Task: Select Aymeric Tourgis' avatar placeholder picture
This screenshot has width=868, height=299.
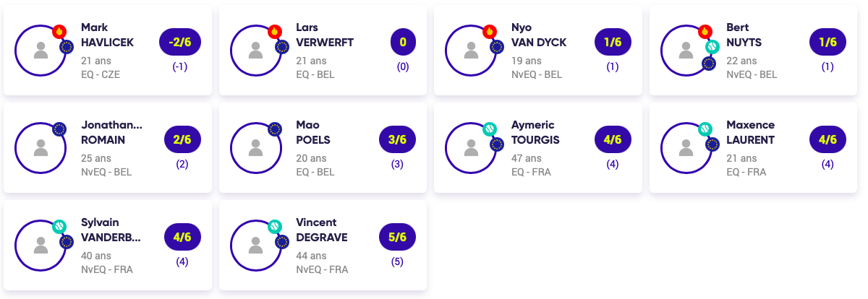Action: coord(472,148)
